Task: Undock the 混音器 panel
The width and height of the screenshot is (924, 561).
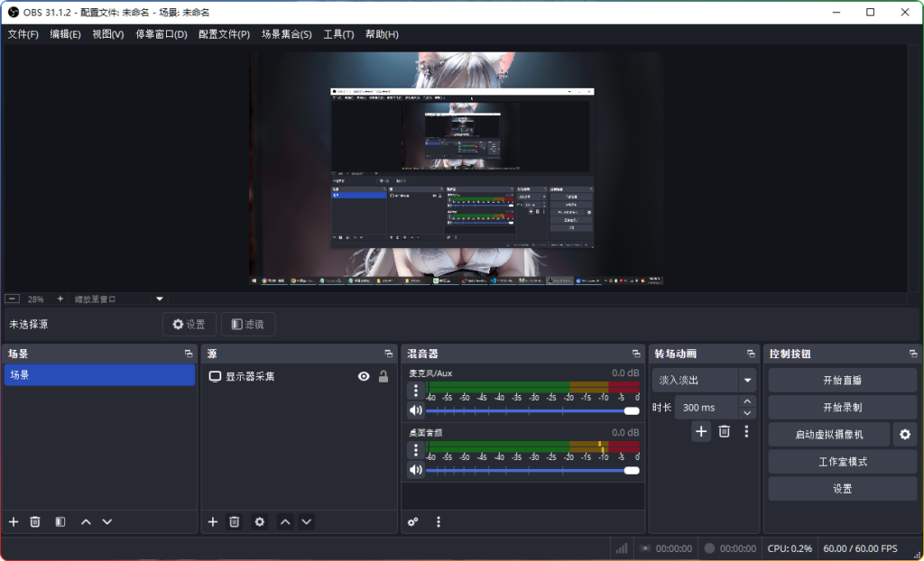Action: [636, 354]
